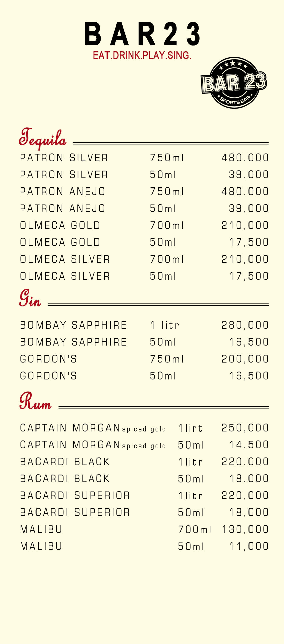Select the Gin section heading

30,299
